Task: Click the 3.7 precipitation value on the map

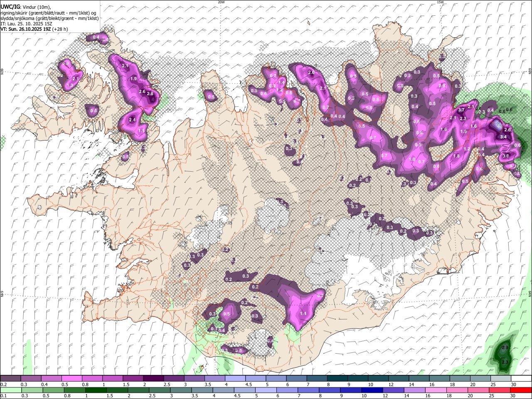Action: click(x=461, y=110)
